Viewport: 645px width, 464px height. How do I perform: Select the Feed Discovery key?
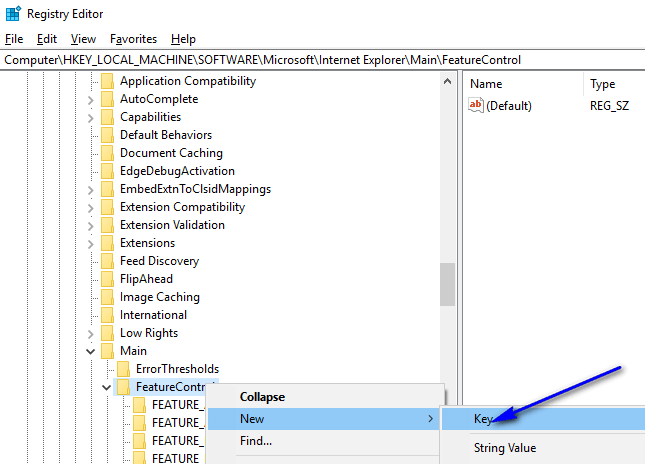pyautogui.click(x=160, y=261)
